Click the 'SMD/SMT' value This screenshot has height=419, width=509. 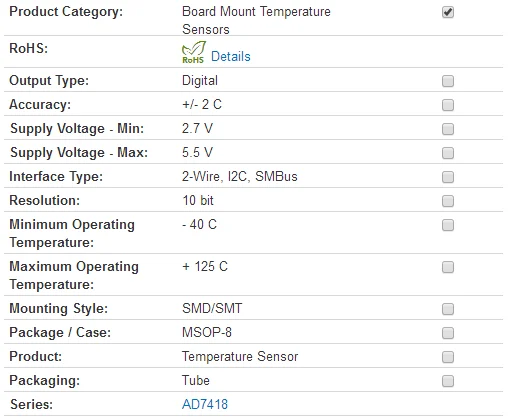[212, 309]
